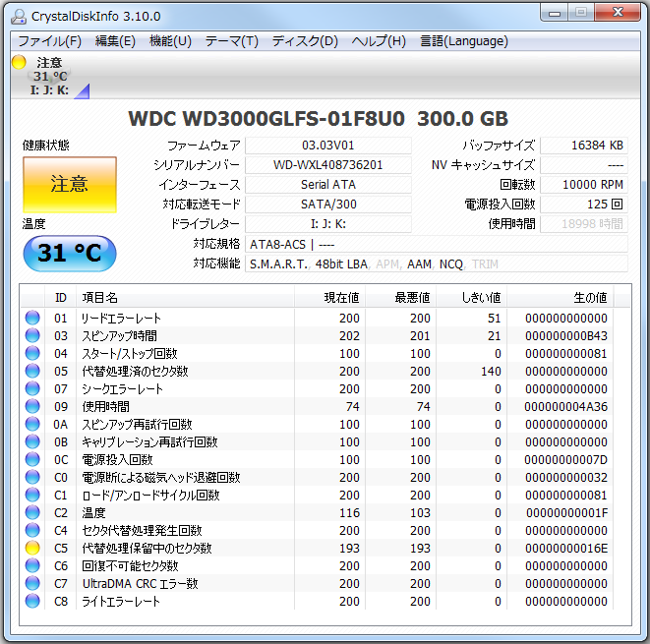Viewport: 650px width, 644px height.
Task: Click the yellow caution disk status icon
Action: click(x=18, y=62)
